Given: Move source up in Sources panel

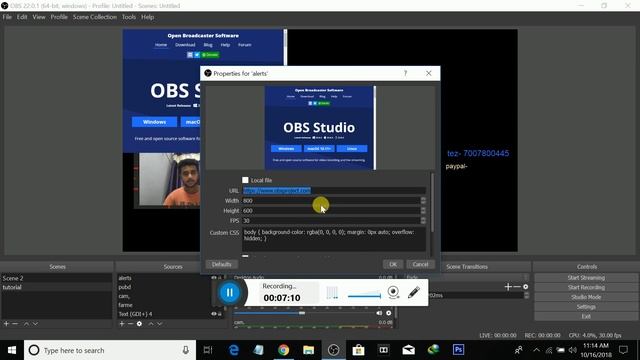Looking at the screenshot, I should click(151, 324).
